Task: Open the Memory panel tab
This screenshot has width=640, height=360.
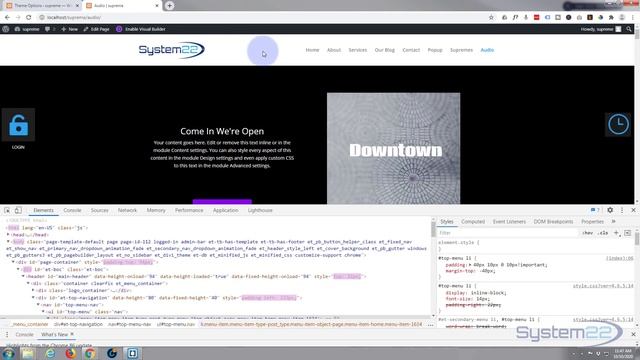Action: (x=156, y=210)
